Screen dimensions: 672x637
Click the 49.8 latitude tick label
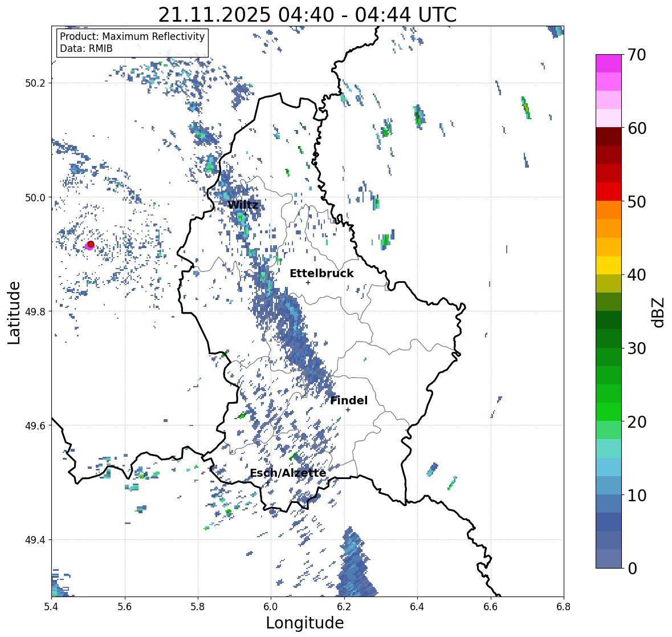coord(35,311)
